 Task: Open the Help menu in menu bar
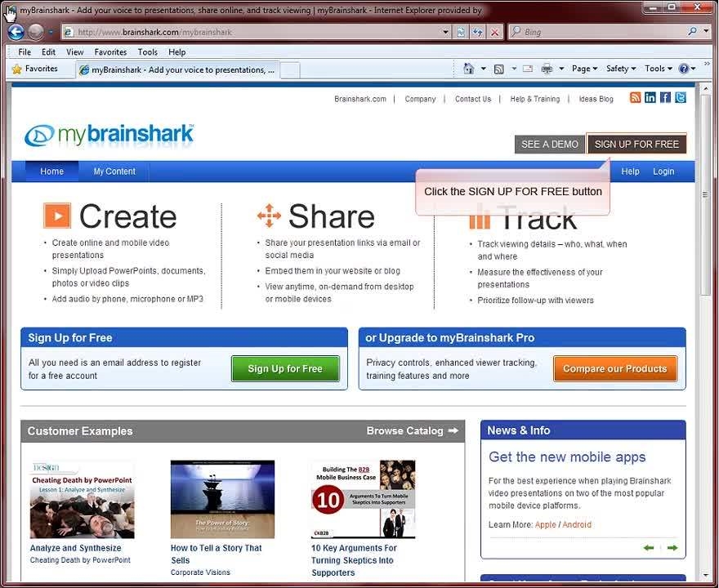(x=177, y=52)
